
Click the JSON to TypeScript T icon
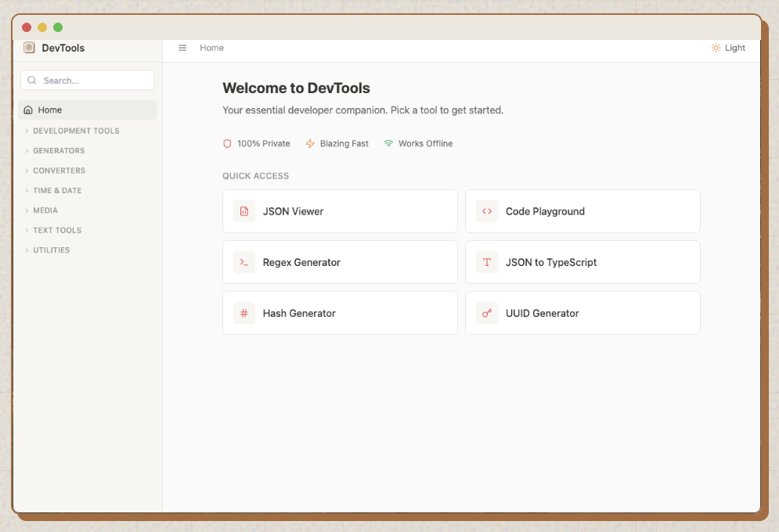click(487, 263)
